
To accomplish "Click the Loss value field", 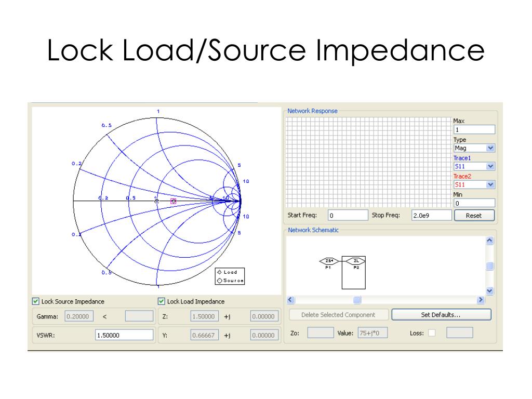I will coord(460,333).
